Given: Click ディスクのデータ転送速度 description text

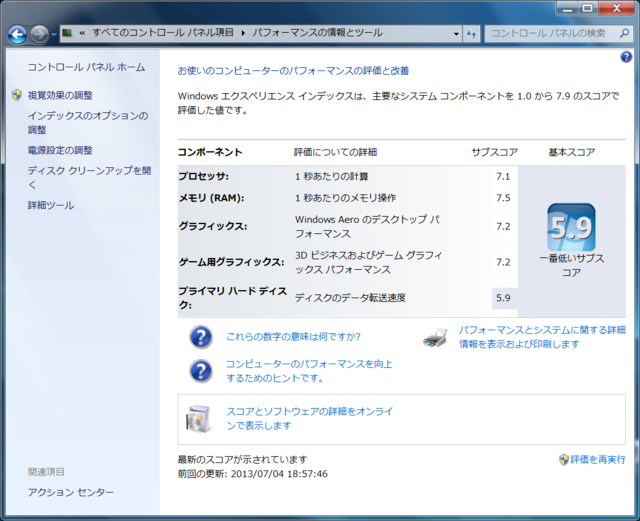Looking at the screenshot, I should click(x=350, y=298).
